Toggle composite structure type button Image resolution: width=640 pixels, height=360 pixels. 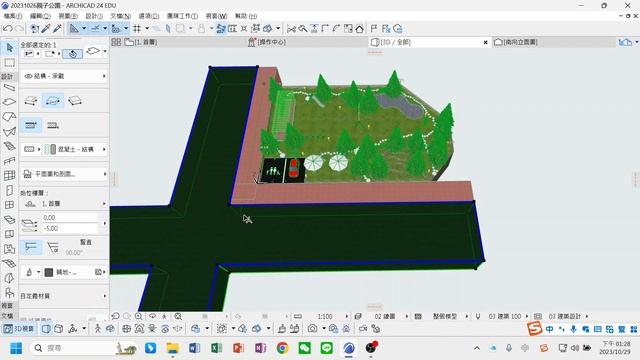click(x=31, y=125)
